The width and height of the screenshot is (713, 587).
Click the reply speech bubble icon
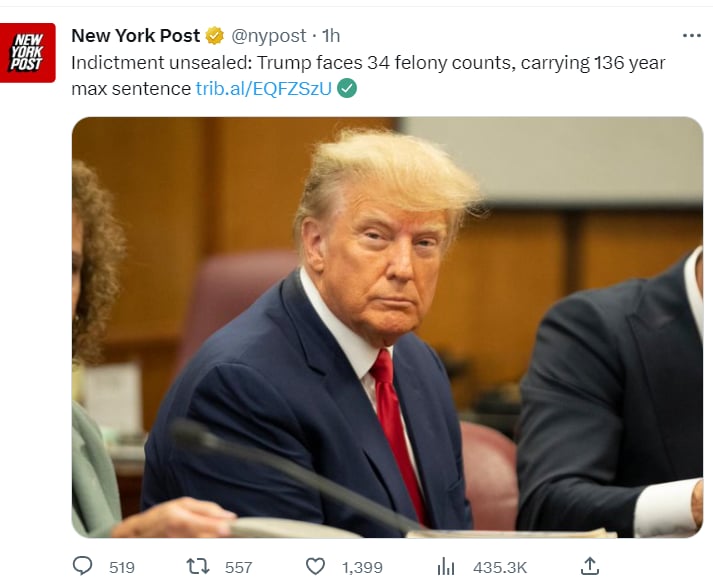(x=82, y=567)
